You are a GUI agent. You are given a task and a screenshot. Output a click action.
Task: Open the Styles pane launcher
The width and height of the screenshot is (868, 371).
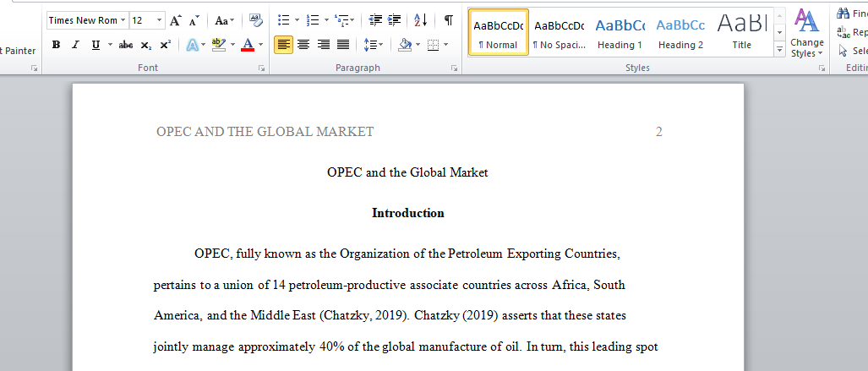pyautogui.click(x=822, y=68)
